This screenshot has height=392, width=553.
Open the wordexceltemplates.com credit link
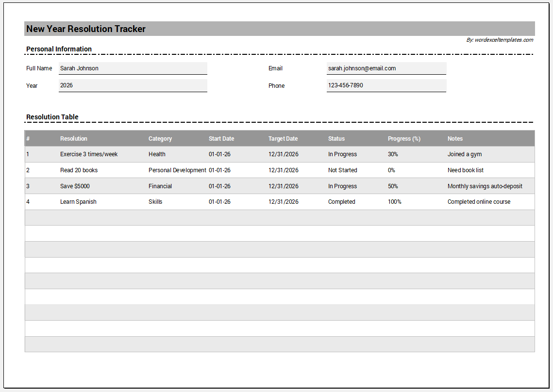(500, 40)
